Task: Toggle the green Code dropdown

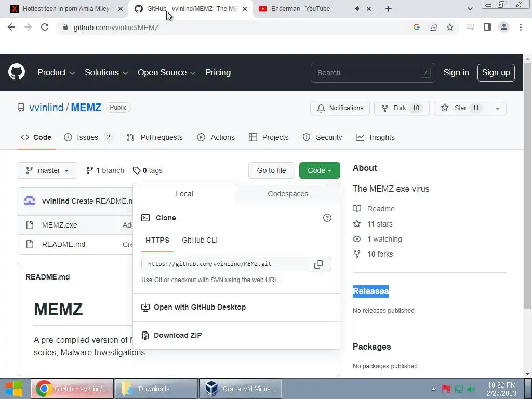Action: point(320,170)
